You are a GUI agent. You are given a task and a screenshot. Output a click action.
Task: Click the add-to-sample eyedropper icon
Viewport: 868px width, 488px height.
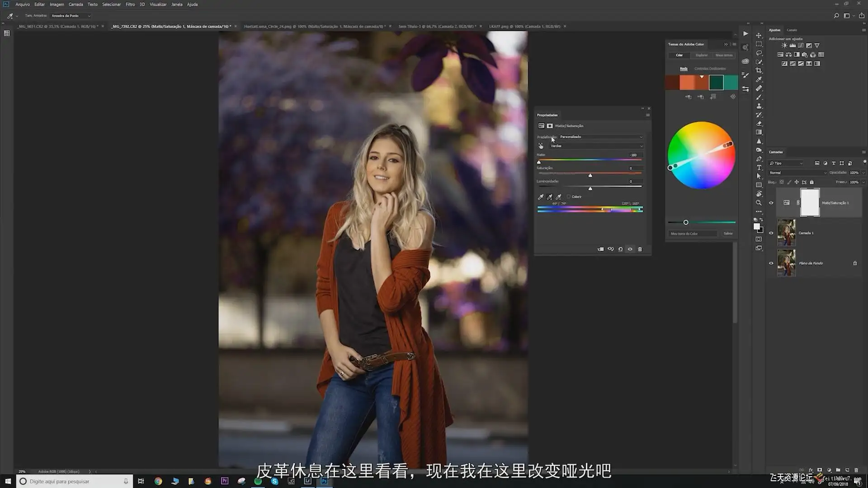(550, 197)
